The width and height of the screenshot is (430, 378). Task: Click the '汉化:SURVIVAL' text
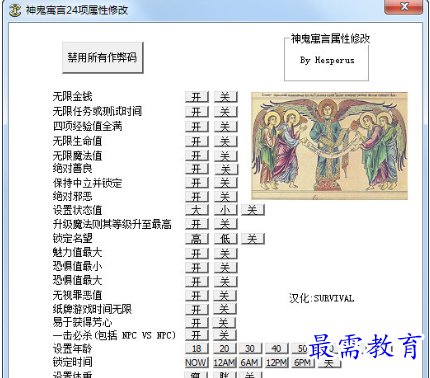[x=322, y=298]
